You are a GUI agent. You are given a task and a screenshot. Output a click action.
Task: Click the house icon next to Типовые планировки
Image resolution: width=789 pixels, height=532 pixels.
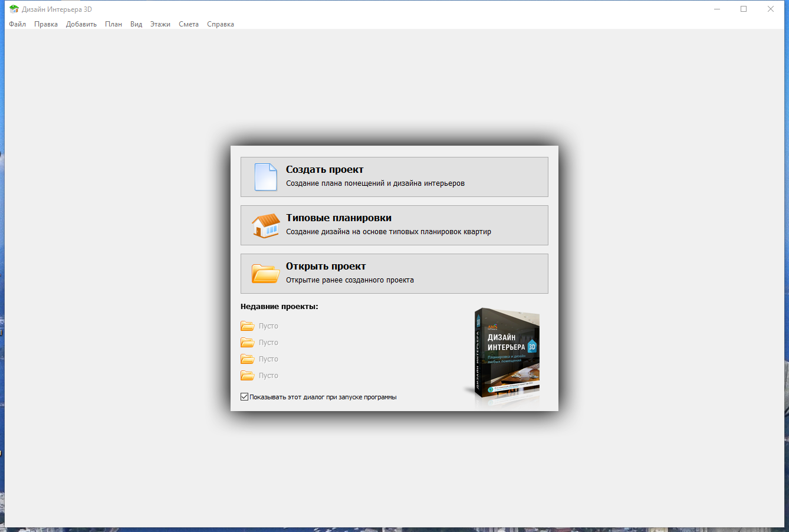coord(265,225)
